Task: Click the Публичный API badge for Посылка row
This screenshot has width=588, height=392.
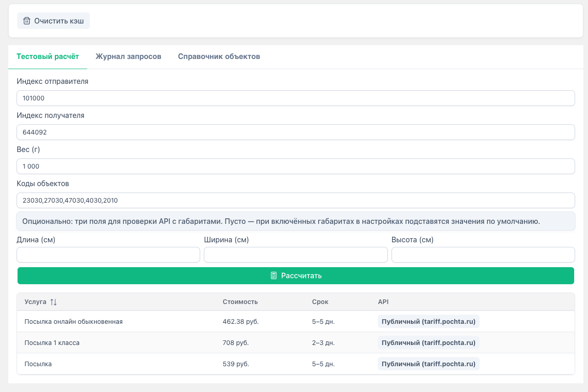Action: point(428,364)
